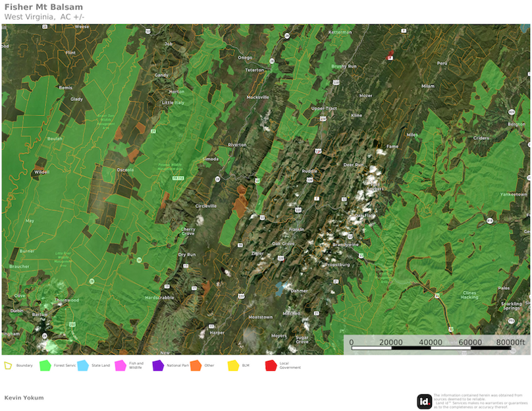Screen dimensions: 532x411
Task: Click the purple National Park legend icon
Action: coord(158,365)
